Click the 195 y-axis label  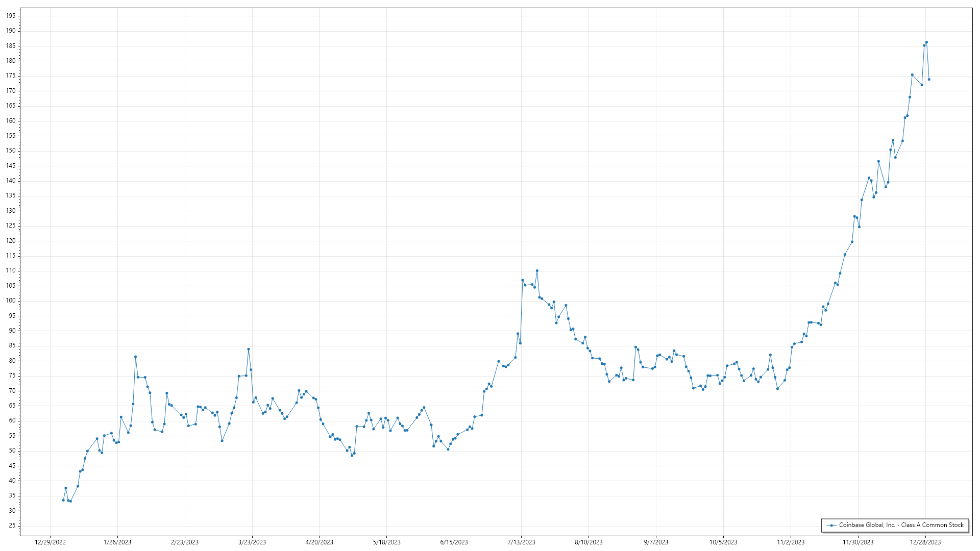(x=11, y=16)
